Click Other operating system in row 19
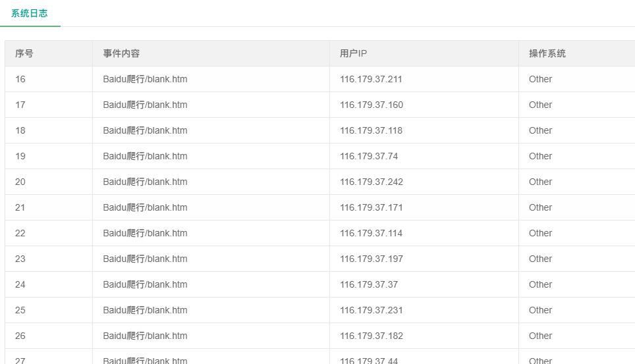The width and height of the screenshot is (635, 364). (540, 156)
